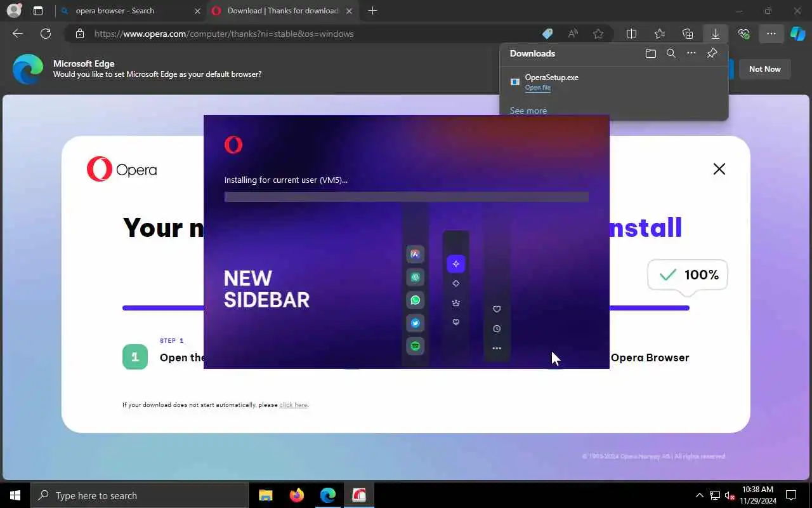Open the notification center icon
The height and width of the screenshot is (508, 812).
click(791, 495)
